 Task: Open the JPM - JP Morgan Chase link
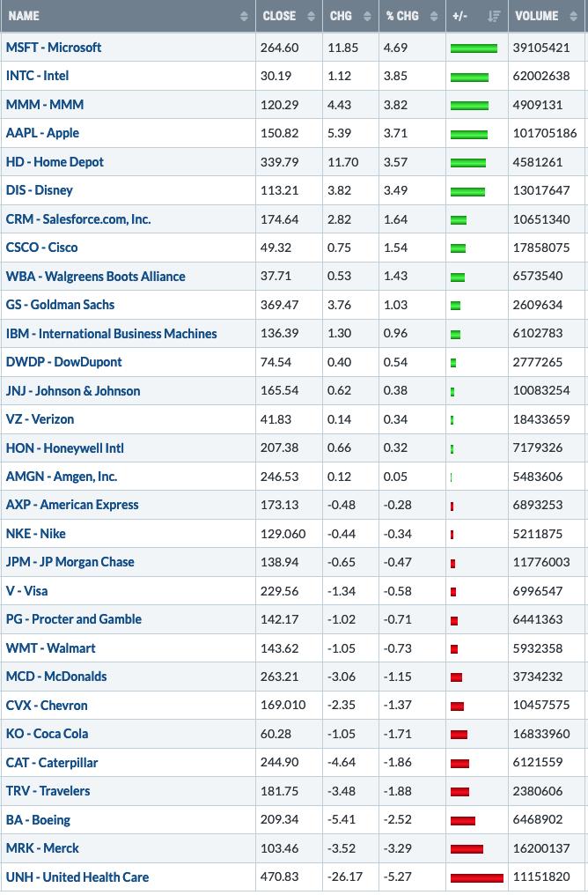[70, 562]
